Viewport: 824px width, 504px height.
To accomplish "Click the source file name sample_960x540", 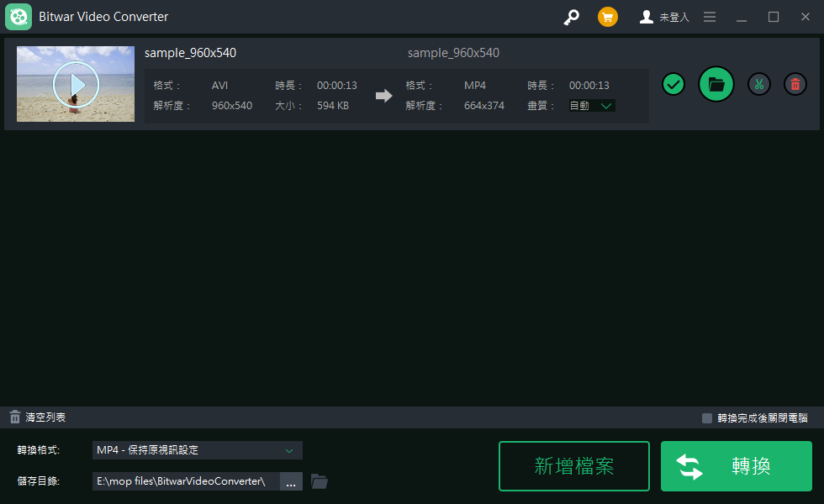I will click(x=190, y=53).
